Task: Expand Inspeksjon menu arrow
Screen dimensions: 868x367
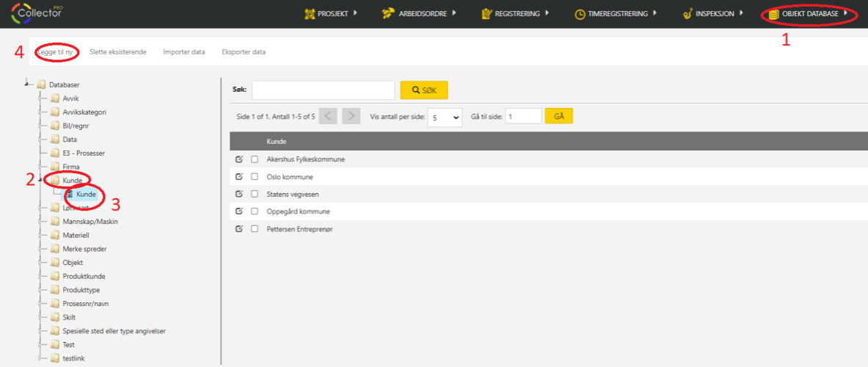Action: pyautogui.click(x=740, y=12)
